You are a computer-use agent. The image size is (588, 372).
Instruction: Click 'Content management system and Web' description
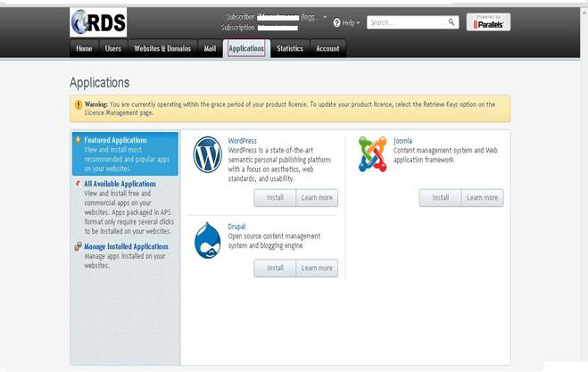[445, 155]
